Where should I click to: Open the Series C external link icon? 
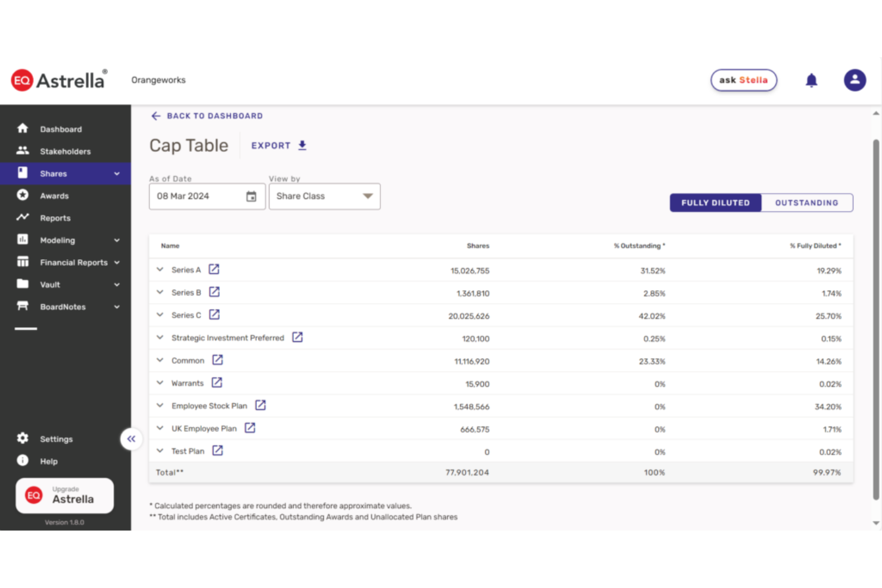point(215,315)
